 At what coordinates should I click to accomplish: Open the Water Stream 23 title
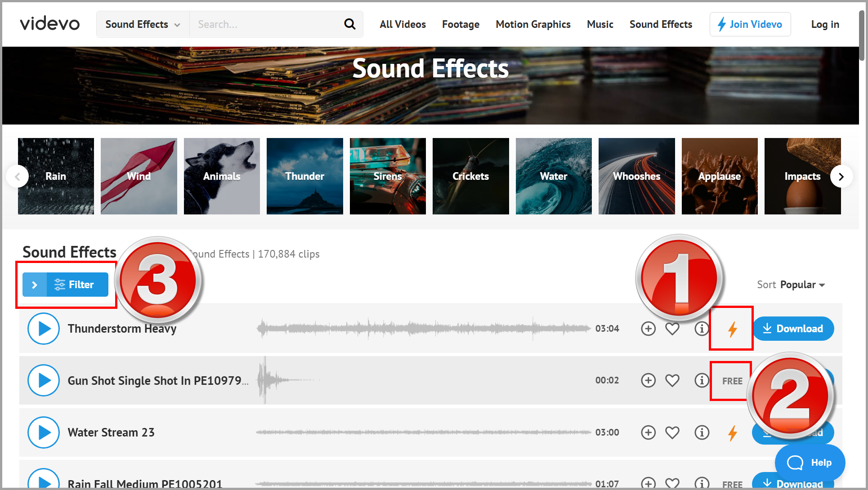click(111, 432)
